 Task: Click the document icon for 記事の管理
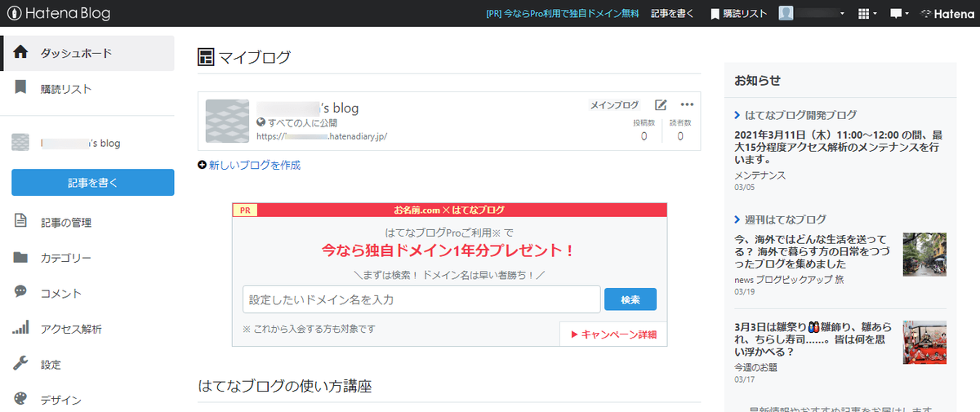21,221
